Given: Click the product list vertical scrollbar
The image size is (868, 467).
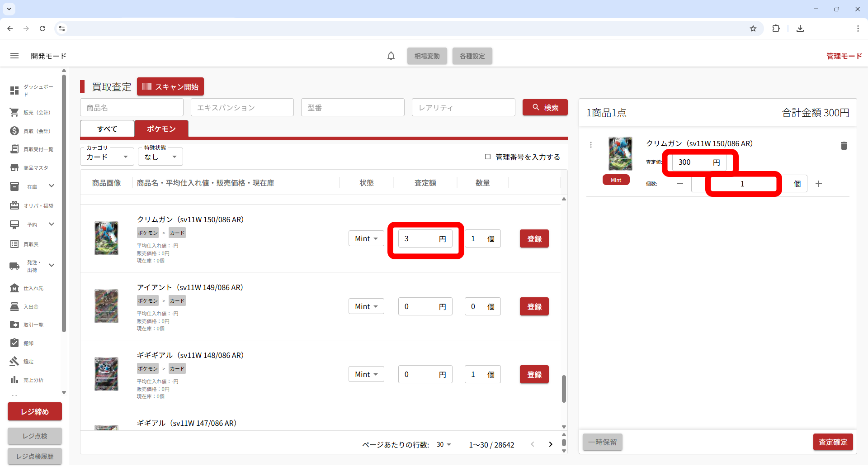Looking at the screenshot, I should pyautogui.click(x=564, y=388).
